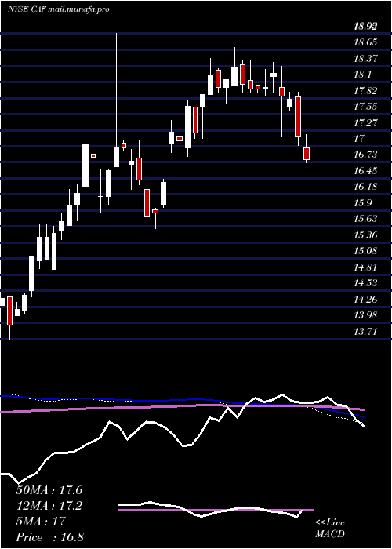This screenshot has width=392, height=549.
Task: Click the 15.9 price axis label
Action: pyautogui.click(x=362, y=202)
